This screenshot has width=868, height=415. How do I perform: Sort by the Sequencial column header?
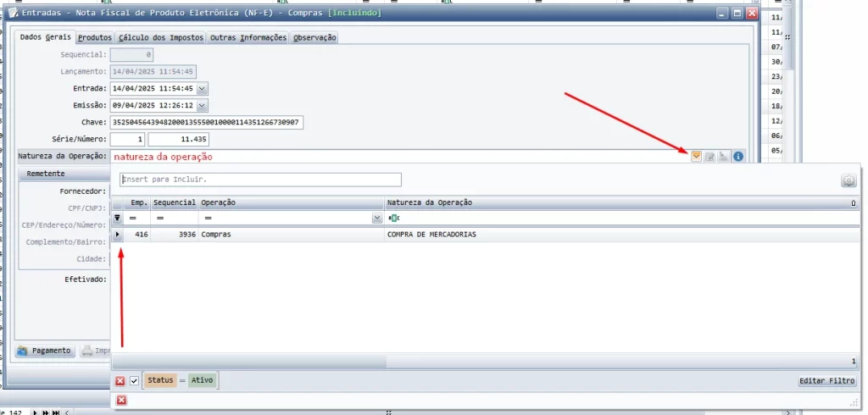(x=174, y=202)
